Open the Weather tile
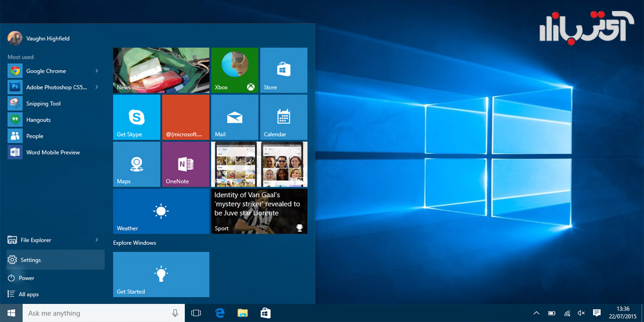 tap(161, 211)
